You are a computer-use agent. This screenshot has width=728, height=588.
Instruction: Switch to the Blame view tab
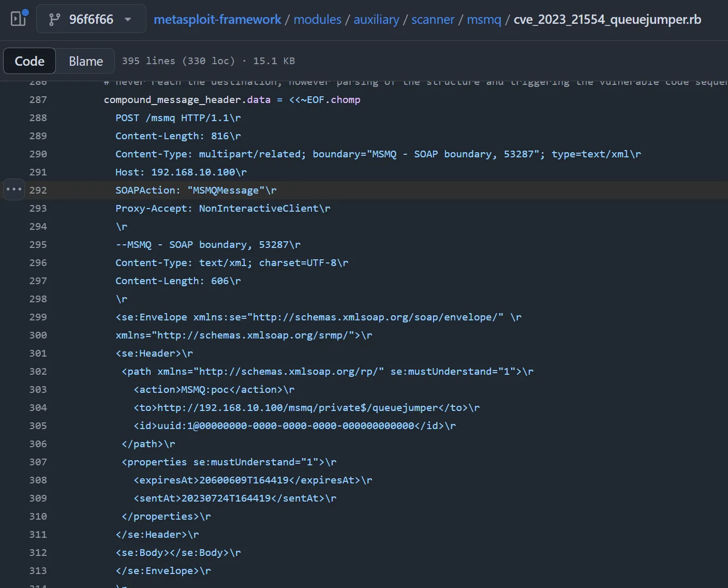pyautogui.click(x=86, y=61)
